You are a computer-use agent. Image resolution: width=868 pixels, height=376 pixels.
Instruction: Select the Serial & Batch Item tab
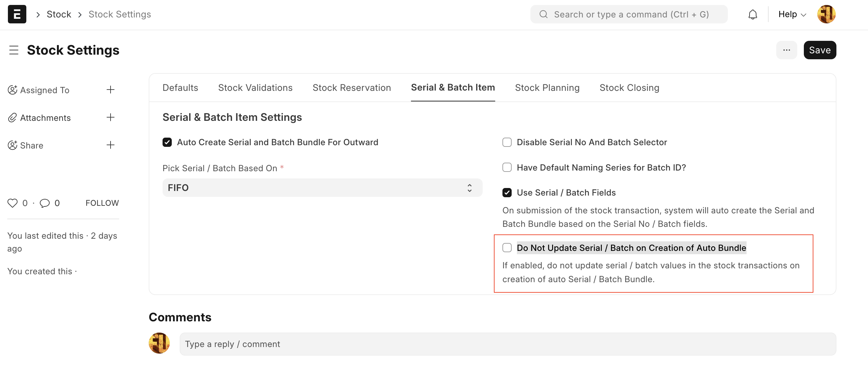(x=452, y=88)
